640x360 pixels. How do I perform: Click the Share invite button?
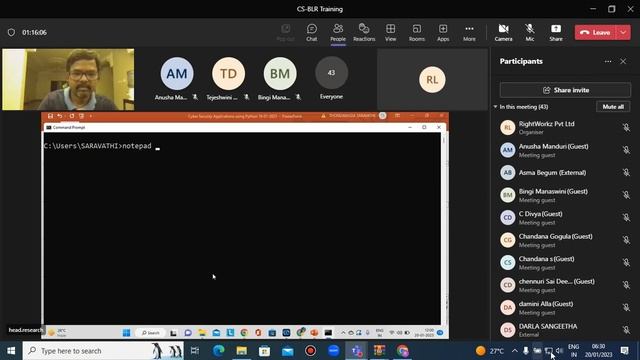click(x=565, y=90)
